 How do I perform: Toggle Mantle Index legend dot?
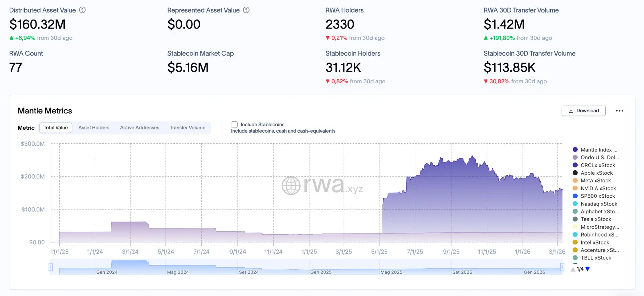tap(575, 150)
